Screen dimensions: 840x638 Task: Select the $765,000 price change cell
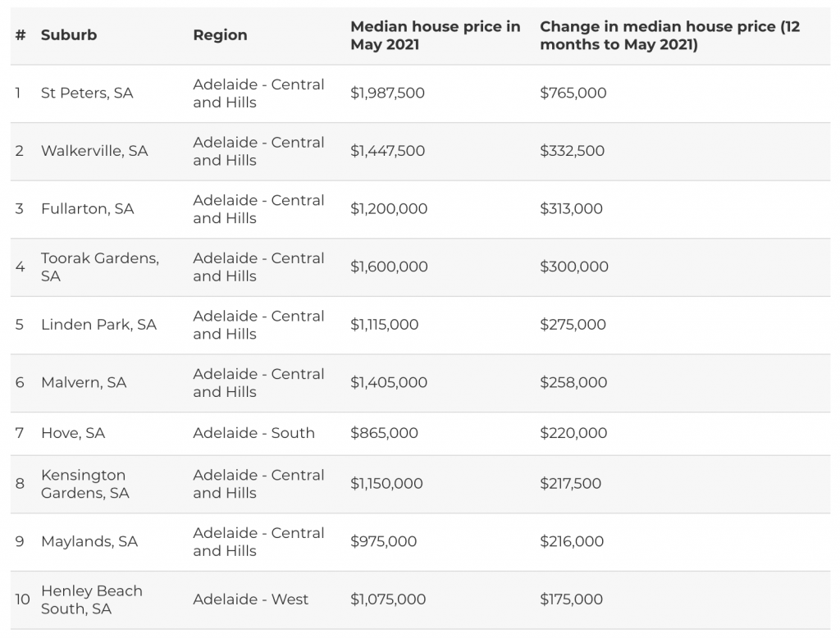pos(573,93)
